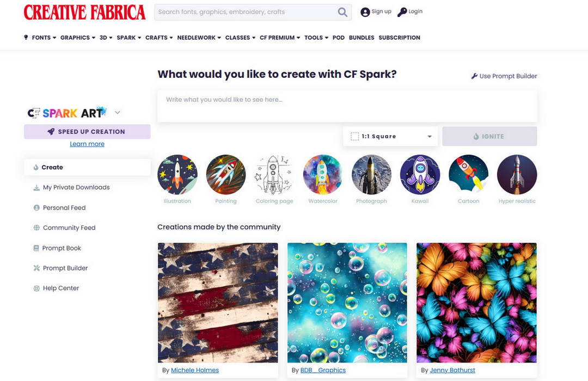This screenshot has width=588, height=381.
Task: Expand the Fonts menu dropdown
Action: [x=44, y=38]
